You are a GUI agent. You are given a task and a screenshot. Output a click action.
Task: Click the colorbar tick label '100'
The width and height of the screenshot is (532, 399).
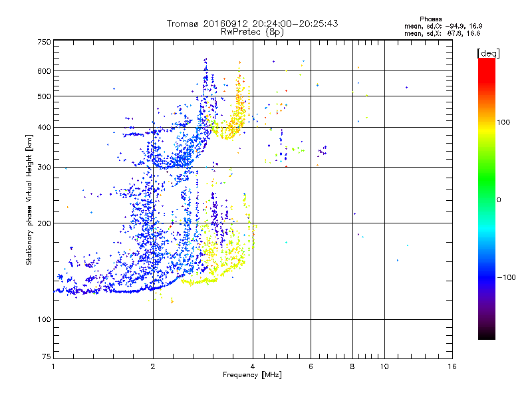503,122
